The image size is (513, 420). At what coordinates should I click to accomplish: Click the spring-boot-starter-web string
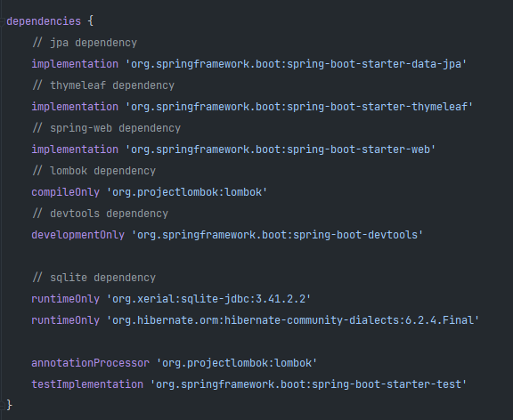point(281,149)
